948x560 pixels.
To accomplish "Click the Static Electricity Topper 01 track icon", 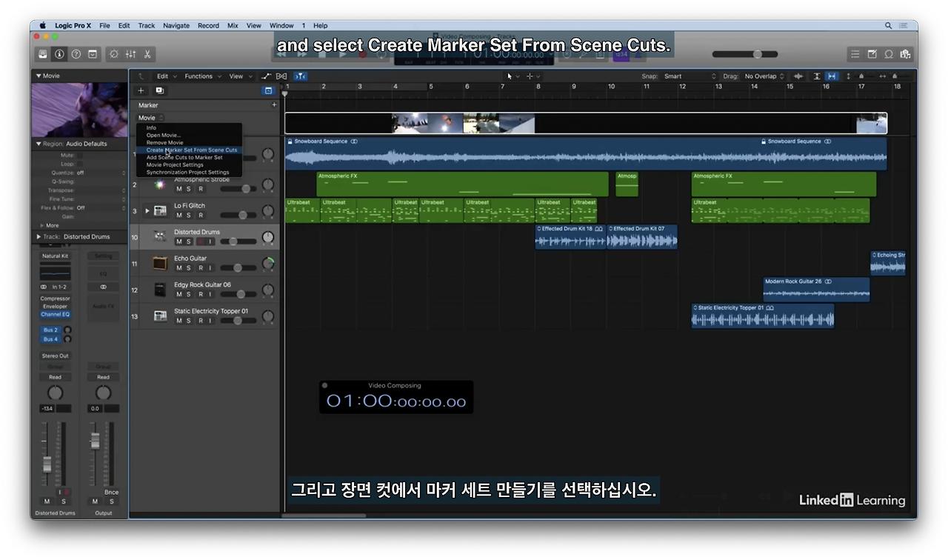I will click(160, 316).
